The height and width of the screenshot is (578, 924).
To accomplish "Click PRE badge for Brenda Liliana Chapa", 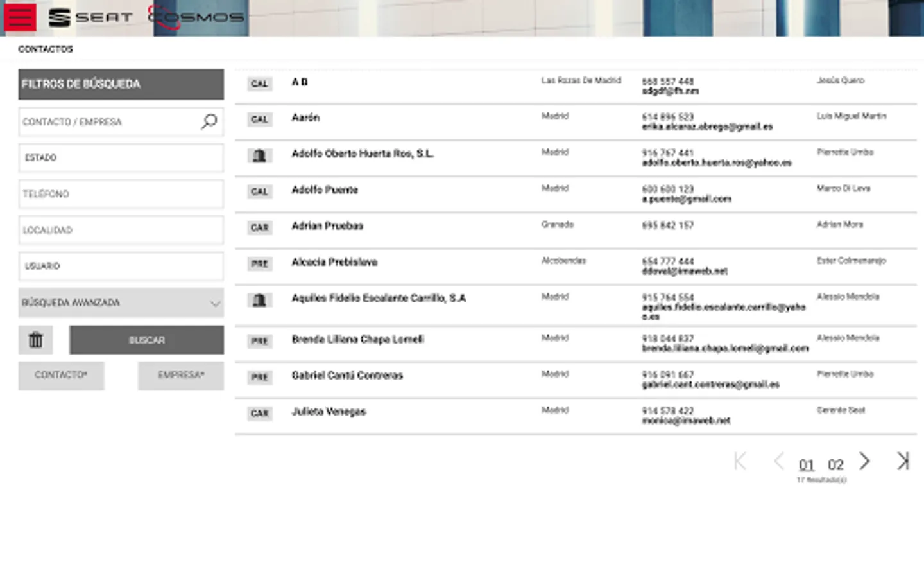I will coord(259,341).
